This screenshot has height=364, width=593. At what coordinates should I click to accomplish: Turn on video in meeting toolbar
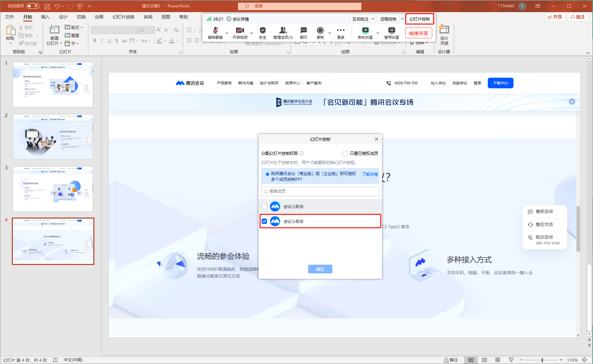(x=240, y=33)
